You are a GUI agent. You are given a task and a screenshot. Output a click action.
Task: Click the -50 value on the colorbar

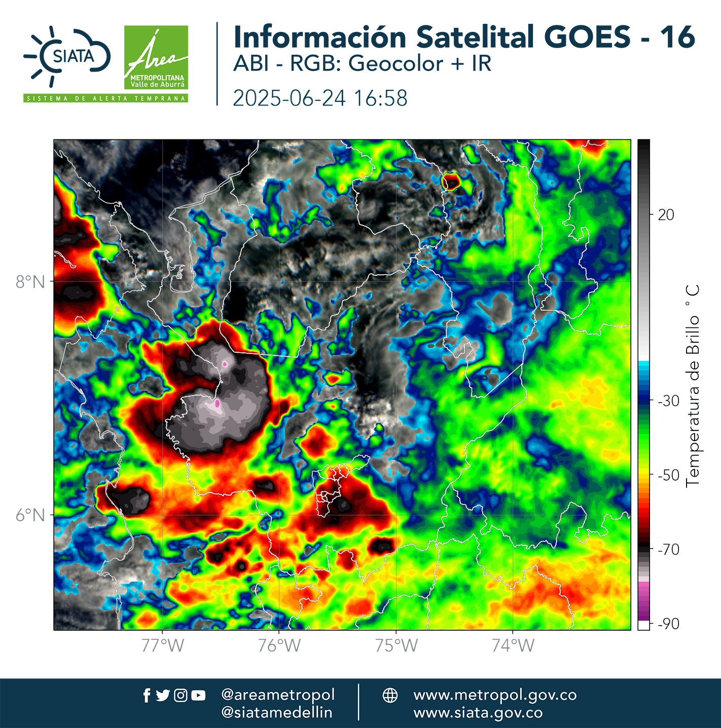668,476
